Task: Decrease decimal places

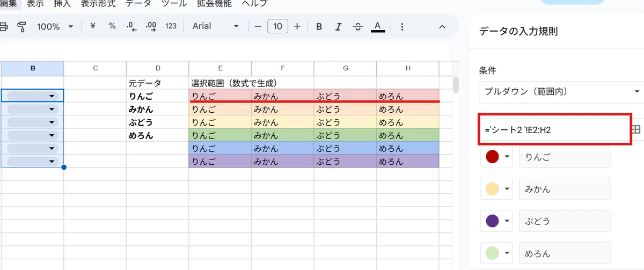Action: (x=131, y=26)
